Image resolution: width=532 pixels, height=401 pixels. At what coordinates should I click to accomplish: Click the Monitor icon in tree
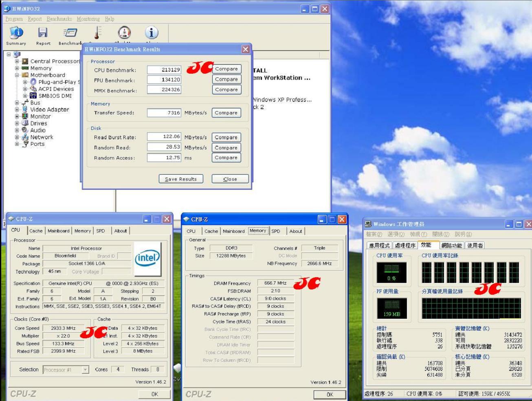tap(25, 116)
